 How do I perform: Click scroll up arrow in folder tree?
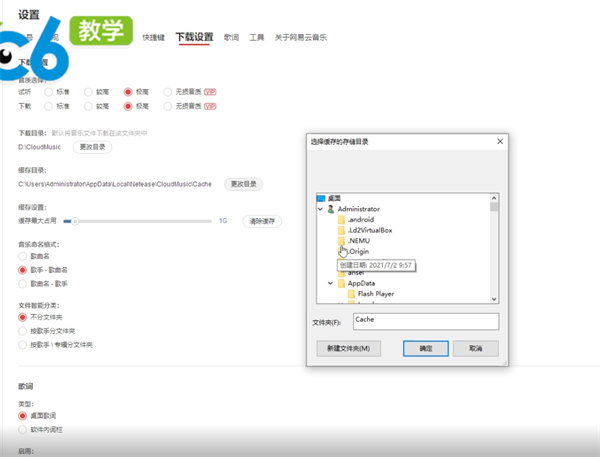[494, 198]
